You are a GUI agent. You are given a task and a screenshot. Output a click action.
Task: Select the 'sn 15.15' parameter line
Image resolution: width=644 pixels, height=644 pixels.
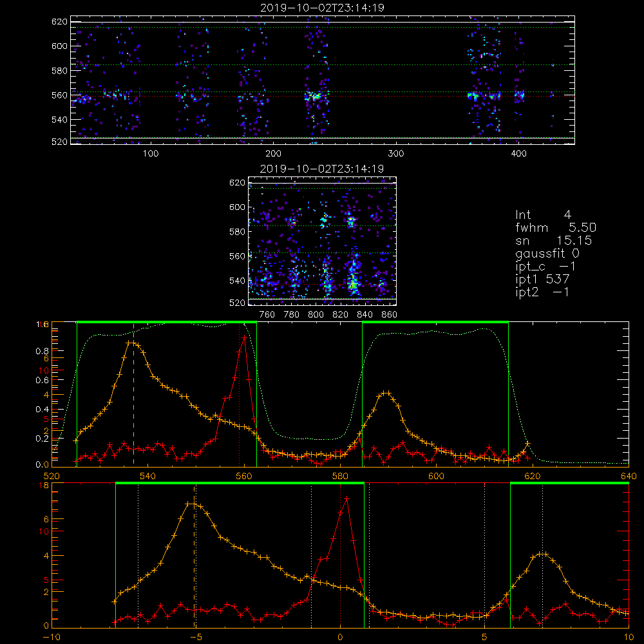(554, 240)
